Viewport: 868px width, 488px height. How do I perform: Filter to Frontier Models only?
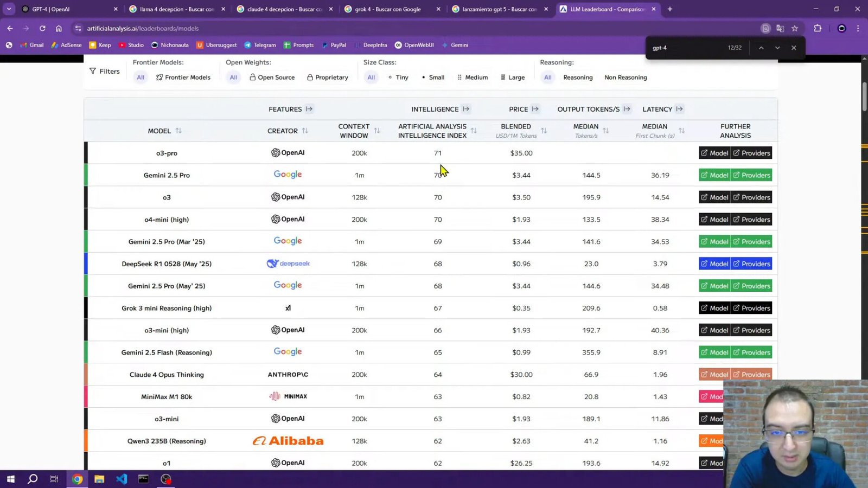pos(183,78)
